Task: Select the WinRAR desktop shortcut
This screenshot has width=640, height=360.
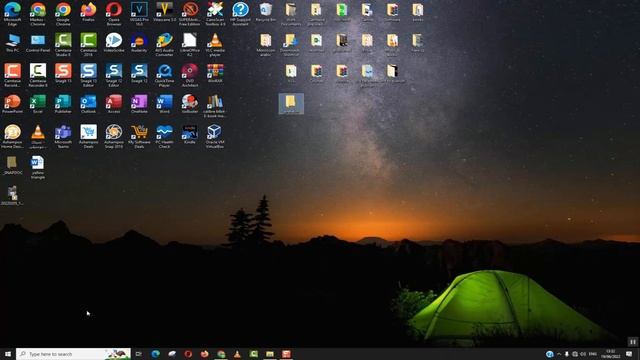Action: [215, 73]
